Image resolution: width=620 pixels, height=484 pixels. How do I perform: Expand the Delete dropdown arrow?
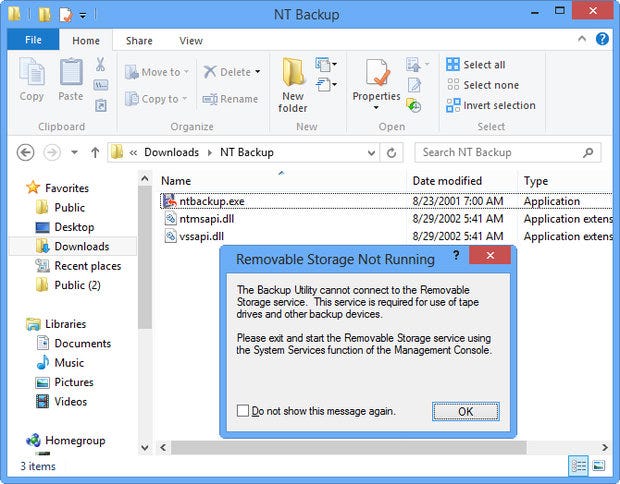point(258,72)
